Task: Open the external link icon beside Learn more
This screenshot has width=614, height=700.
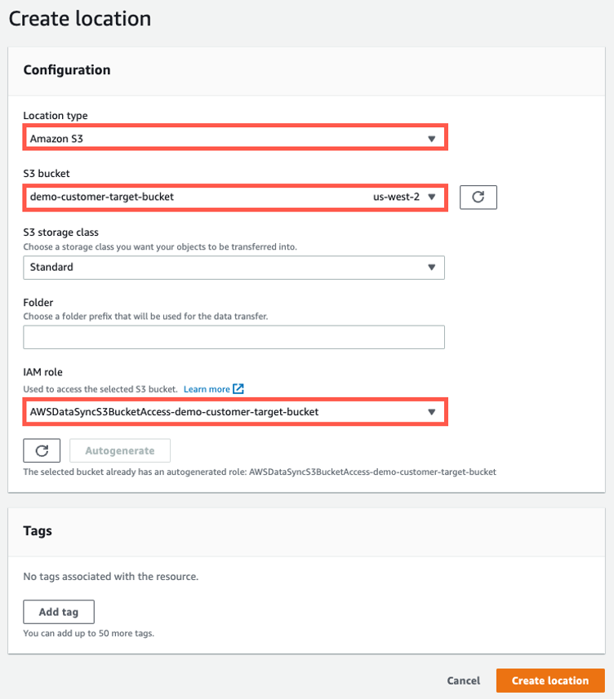Action: [237, 388]
